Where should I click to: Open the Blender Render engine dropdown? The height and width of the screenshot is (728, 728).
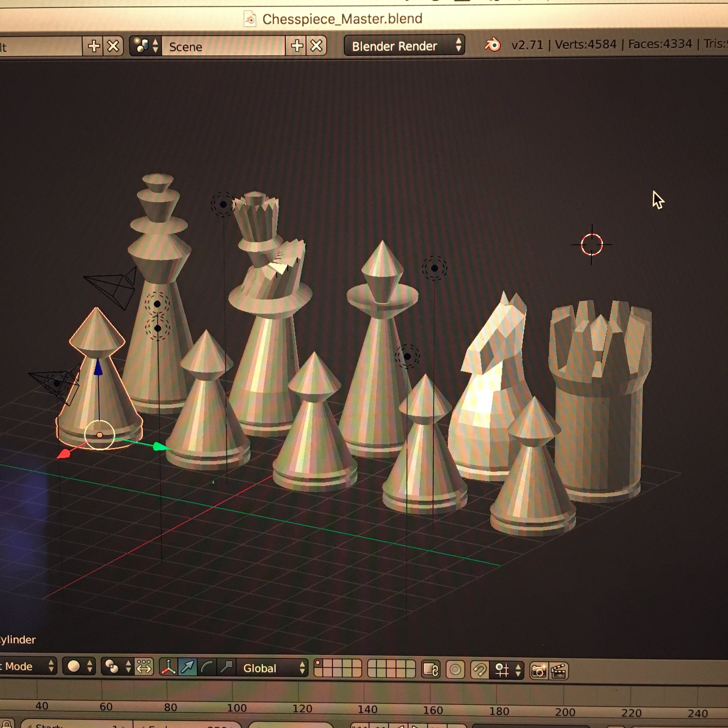coord(404,46)
